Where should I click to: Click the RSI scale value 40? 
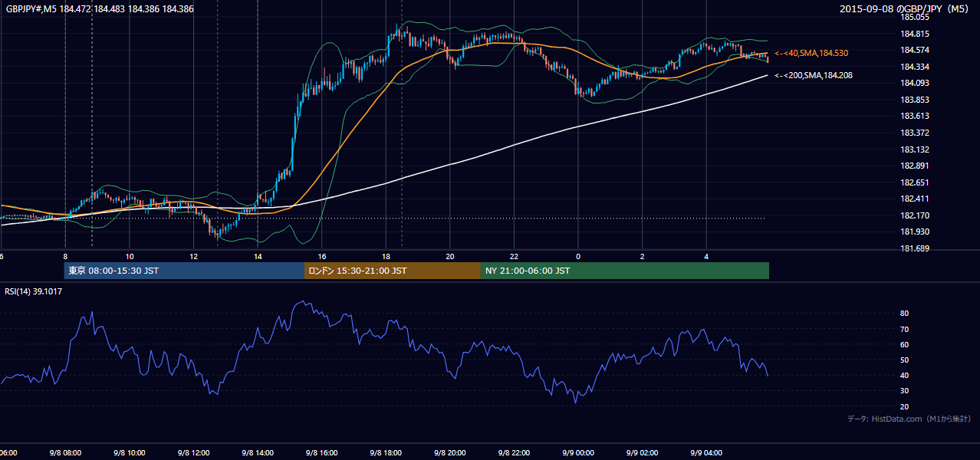tap(905, 375)
